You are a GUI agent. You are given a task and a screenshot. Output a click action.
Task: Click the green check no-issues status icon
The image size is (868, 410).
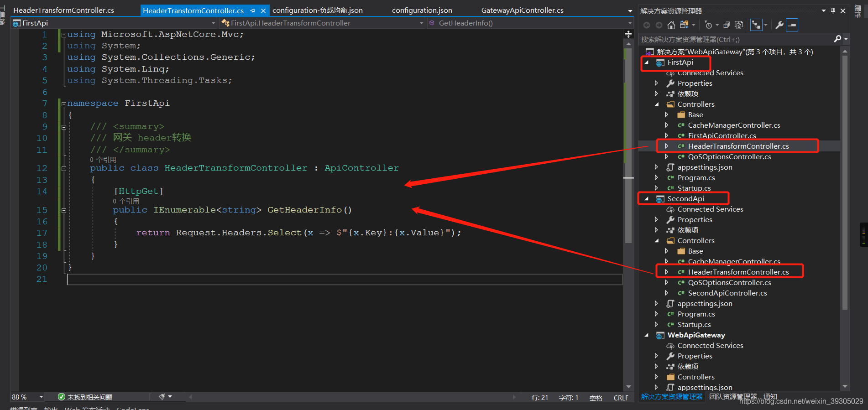coord(62,397)
